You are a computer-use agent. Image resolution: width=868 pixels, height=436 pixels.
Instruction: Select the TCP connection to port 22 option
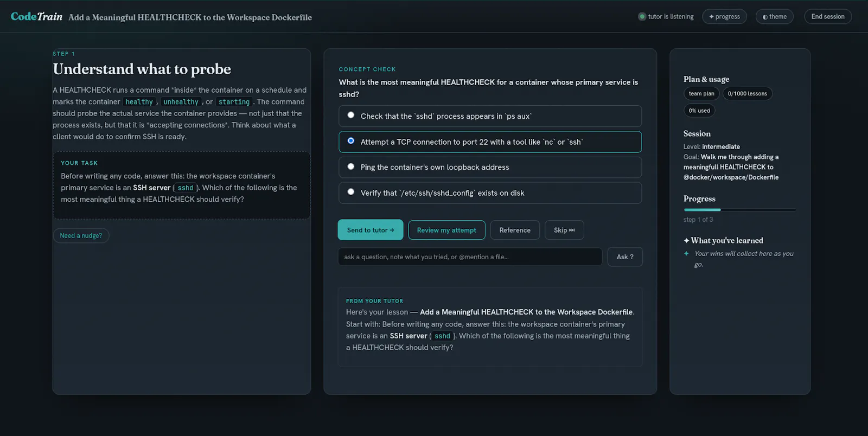point(490,142)
